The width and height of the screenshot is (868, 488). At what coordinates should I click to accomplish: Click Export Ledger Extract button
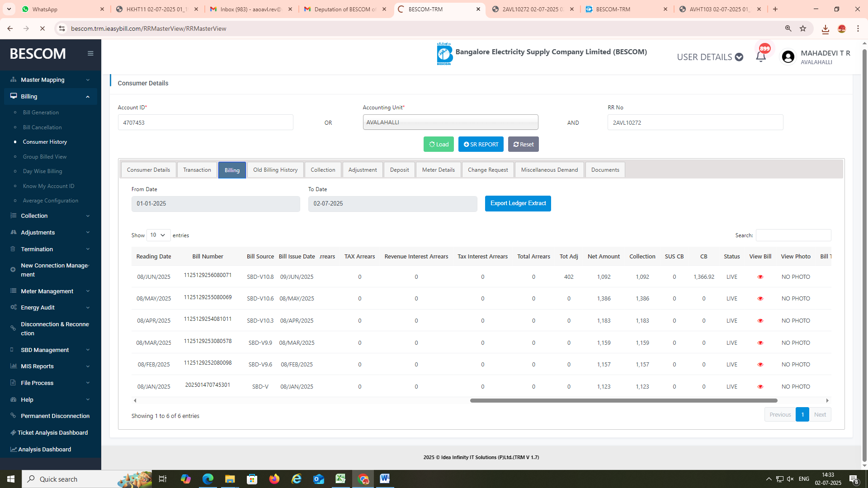[x=518, y=203]
